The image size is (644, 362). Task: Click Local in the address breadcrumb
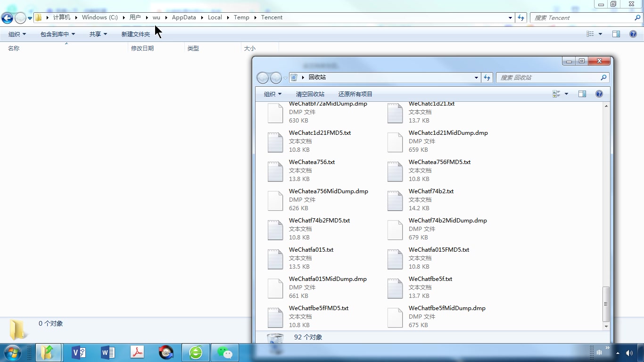tap(215, 17)
